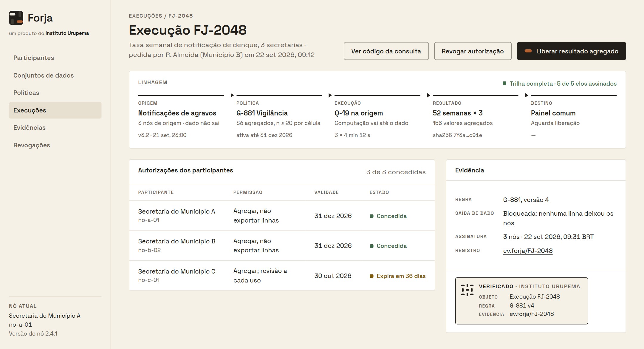Click the ESTADO column header
The width and height of the screenshot is (644, 349).
[379, 192]
